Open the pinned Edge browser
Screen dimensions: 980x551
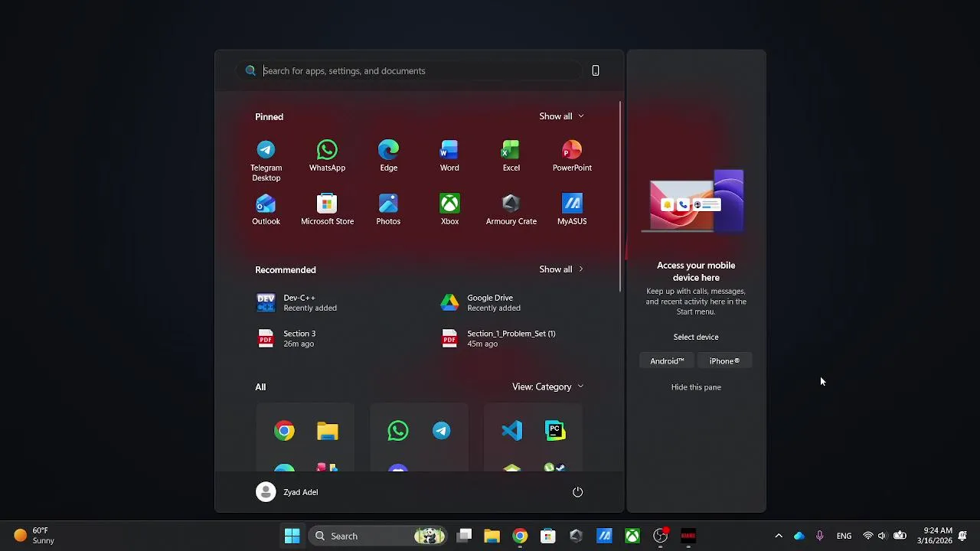(388, 156)
